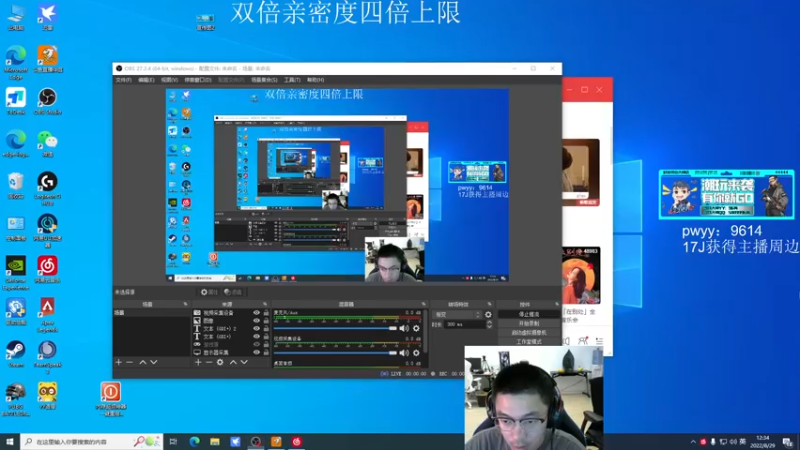
Task: Add a new scene in OBS
Action: pyautogui.click(x=118, y=362)
